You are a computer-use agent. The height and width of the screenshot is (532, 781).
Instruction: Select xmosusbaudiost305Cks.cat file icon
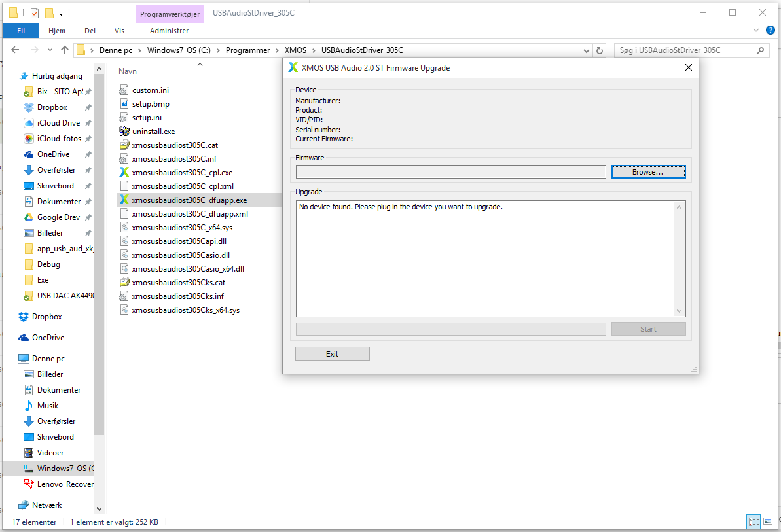pos(124,283)
